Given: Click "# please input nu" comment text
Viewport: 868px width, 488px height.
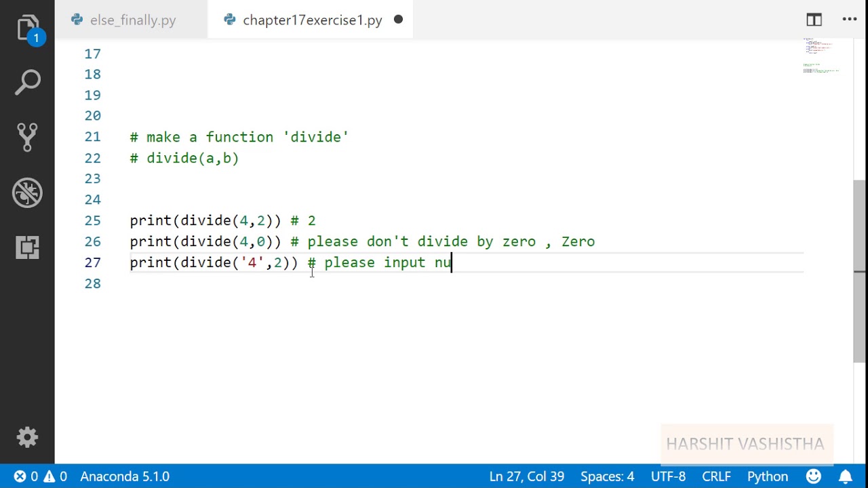Looking at the screenshot, I should click(x=379, y=263).
